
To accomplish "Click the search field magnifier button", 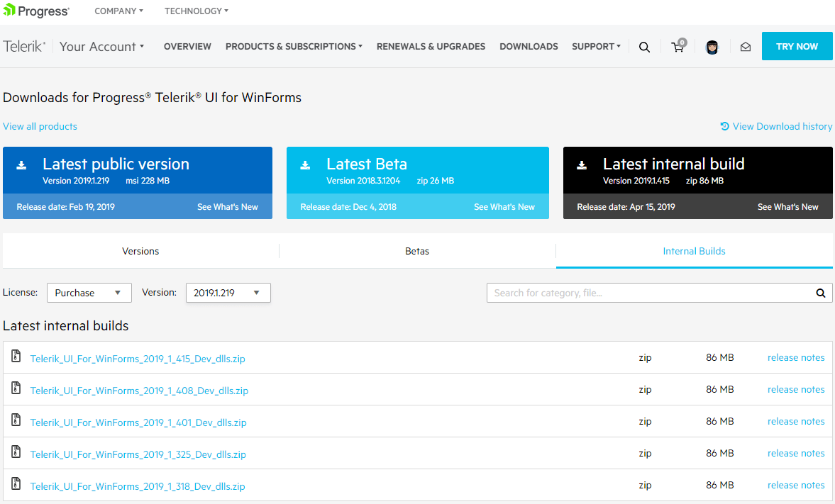I will coord(821,293).
